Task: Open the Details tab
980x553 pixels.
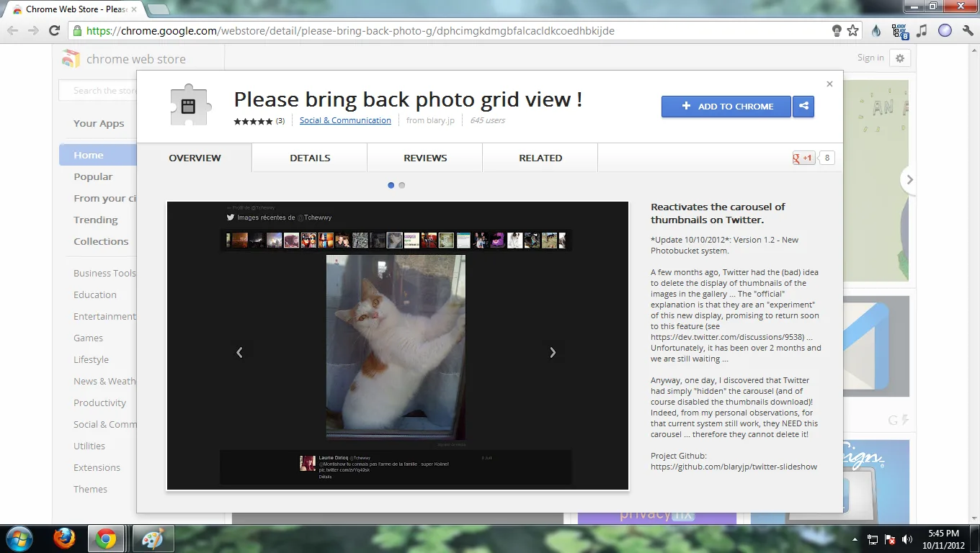Action: (309, 158)
